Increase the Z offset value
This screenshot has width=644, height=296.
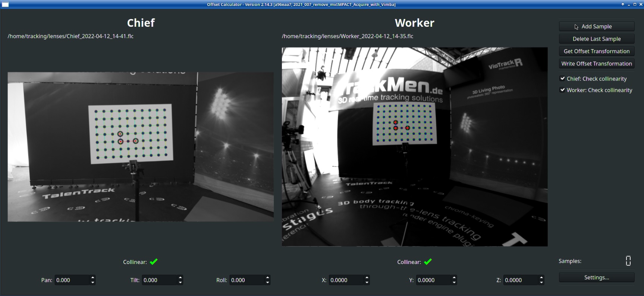(541, 277)
